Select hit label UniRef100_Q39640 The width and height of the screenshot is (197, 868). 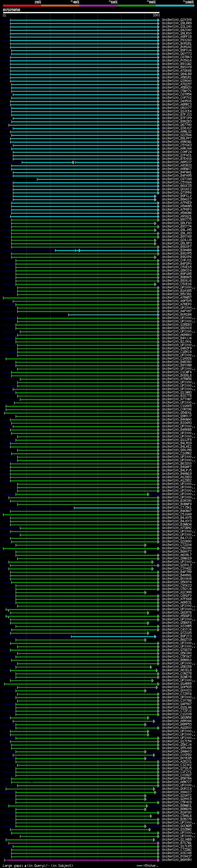pos(177,81)
